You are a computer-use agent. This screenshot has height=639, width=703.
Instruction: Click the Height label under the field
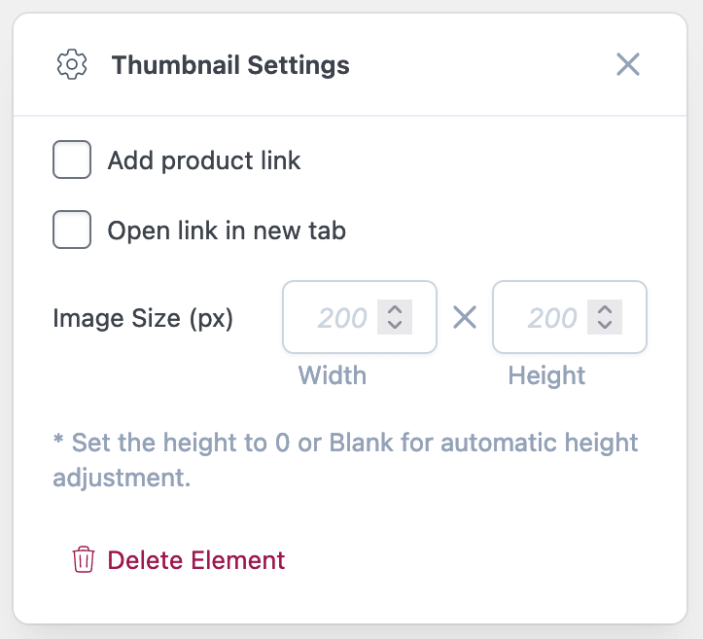[x=546, y=376]
